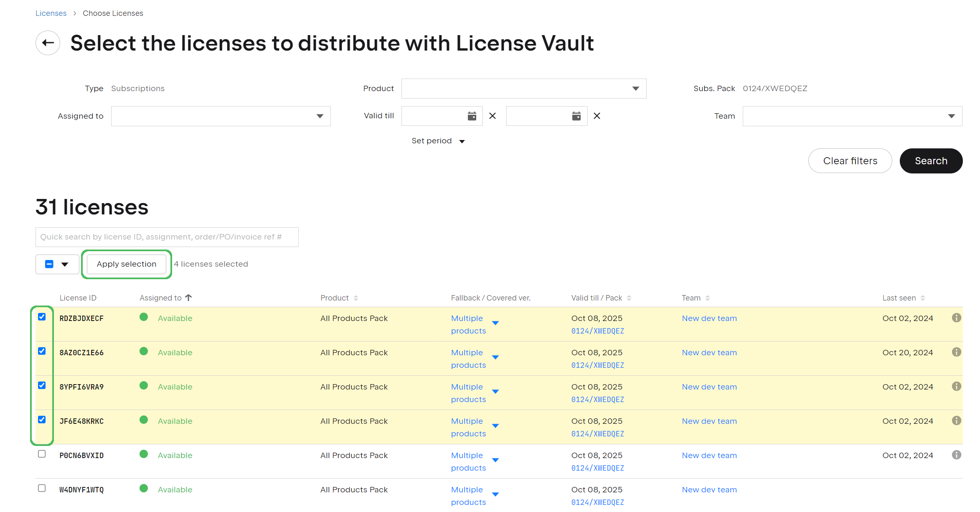Click the select-all checkbox above the table
Viewport: 980px width, 512px height.
pos(50,264)
